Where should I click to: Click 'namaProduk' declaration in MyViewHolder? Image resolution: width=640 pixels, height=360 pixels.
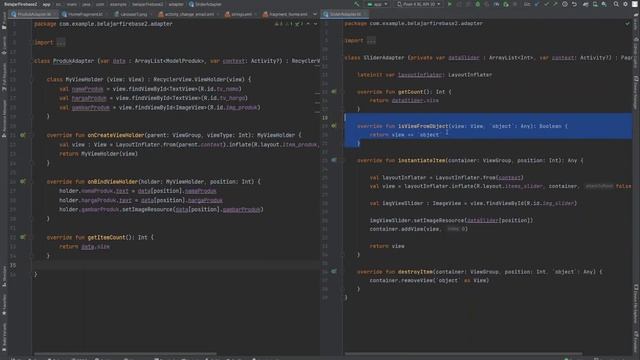(87, 89)
